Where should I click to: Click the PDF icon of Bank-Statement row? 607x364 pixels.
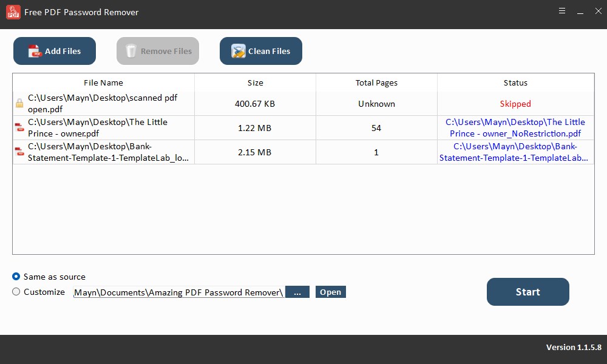(x=19, y=152)
